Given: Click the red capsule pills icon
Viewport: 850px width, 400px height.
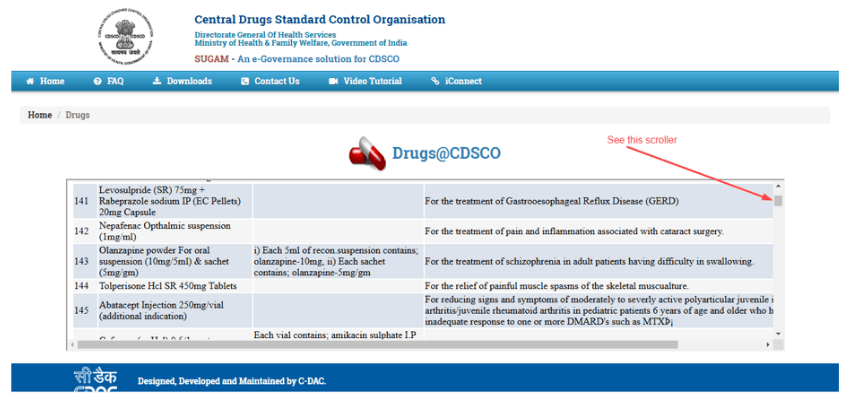Looking at the screenshot, I should pyautogui.click(x=368, y=153).
